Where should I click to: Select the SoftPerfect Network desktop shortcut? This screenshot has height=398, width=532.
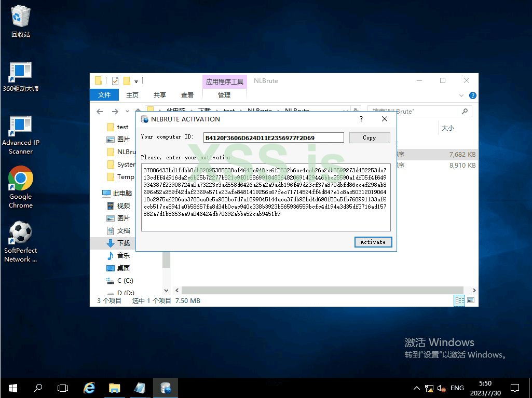(21, 241)
